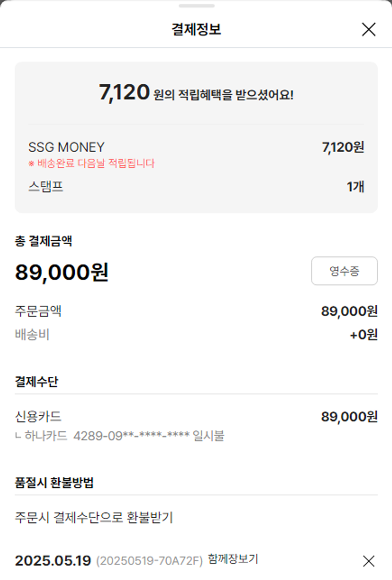Click the 결제수단 section heading
Screen dimensions: 392x580
[x=36, y=382]
